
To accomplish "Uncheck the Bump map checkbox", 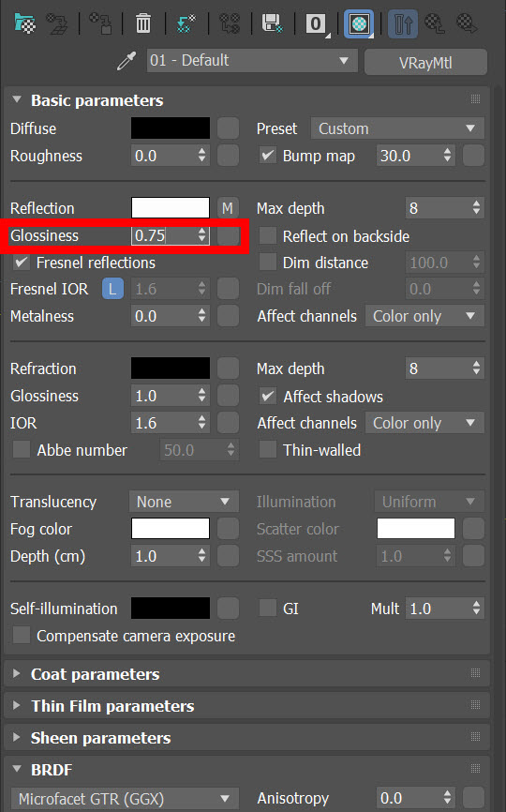I will 267,156.
